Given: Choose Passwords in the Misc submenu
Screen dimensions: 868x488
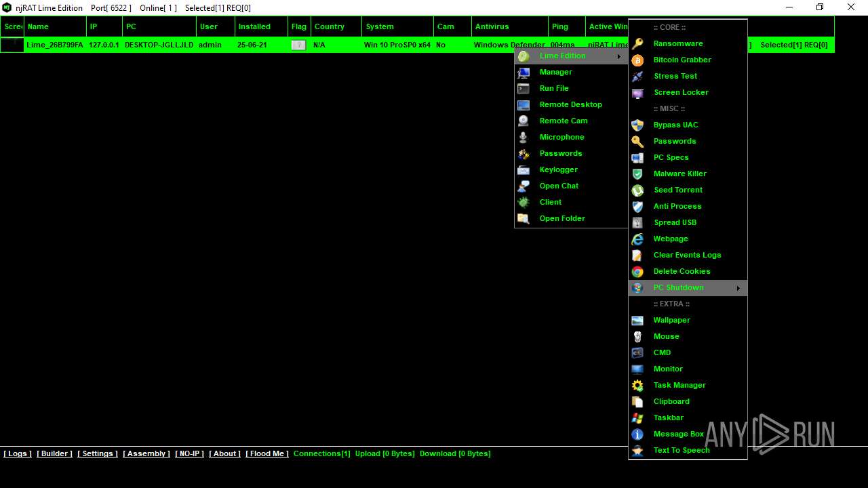Looking at the screenshot, I should [x=688, y=141].
